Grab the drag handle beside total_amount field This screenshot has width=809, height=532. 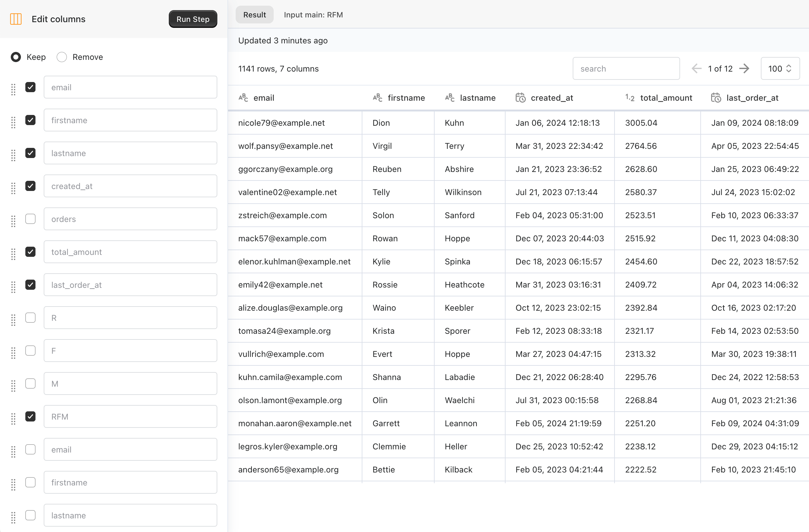coord(13,254)
